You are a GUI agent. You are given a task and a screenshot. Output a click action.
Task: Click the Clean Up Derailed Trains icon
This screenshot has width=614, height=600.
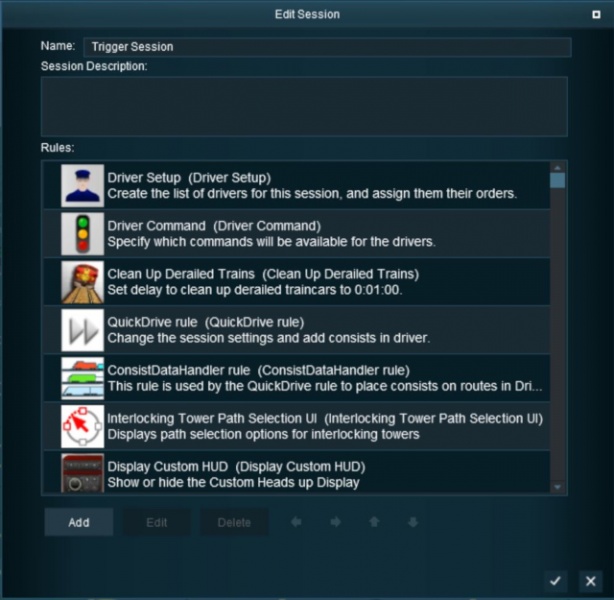82,281
